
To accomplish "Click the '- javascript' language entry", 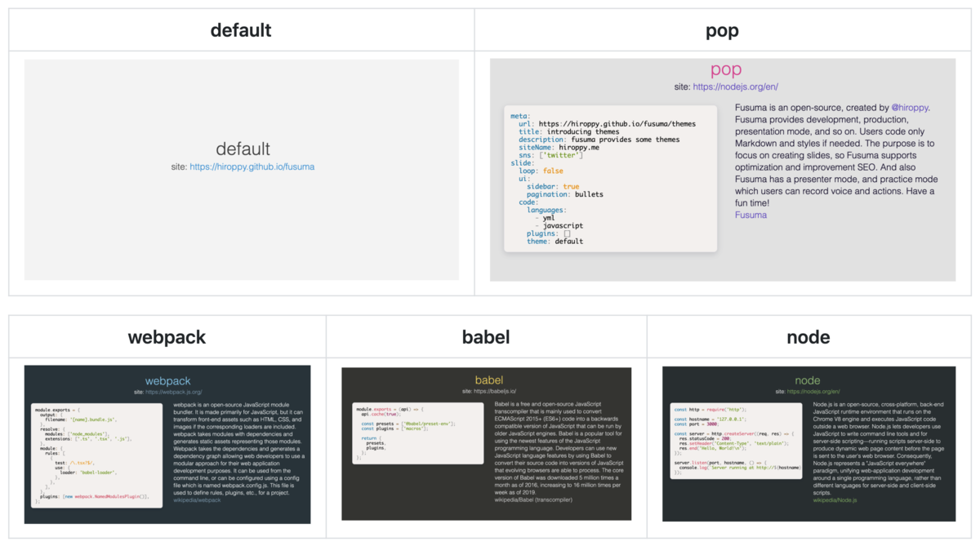I will pos(559,226).
